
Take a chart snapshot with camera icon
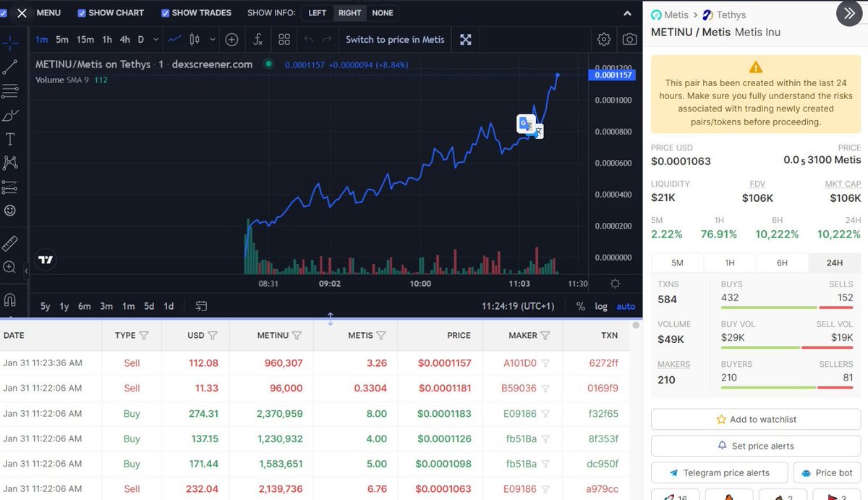629,39
